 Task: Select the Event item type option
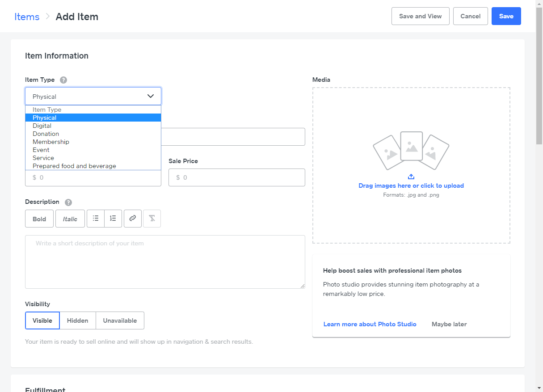(x=41, y=150)
